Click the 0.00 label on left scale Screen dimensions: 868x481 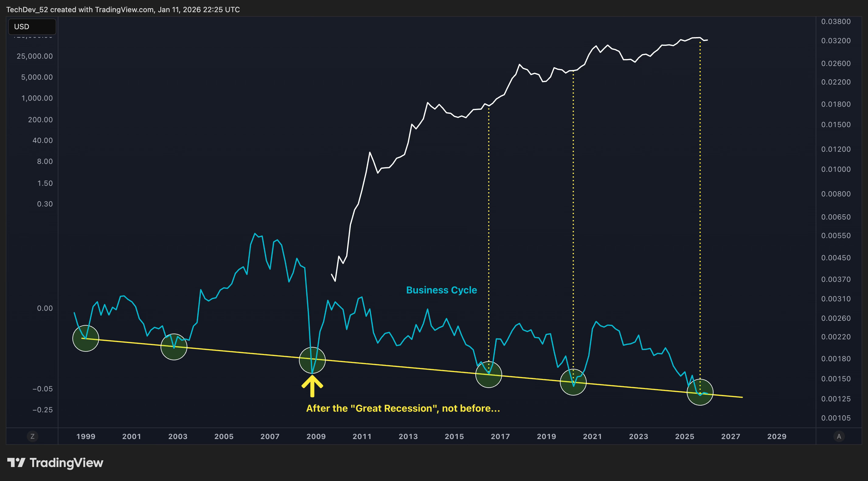point(44,308)
